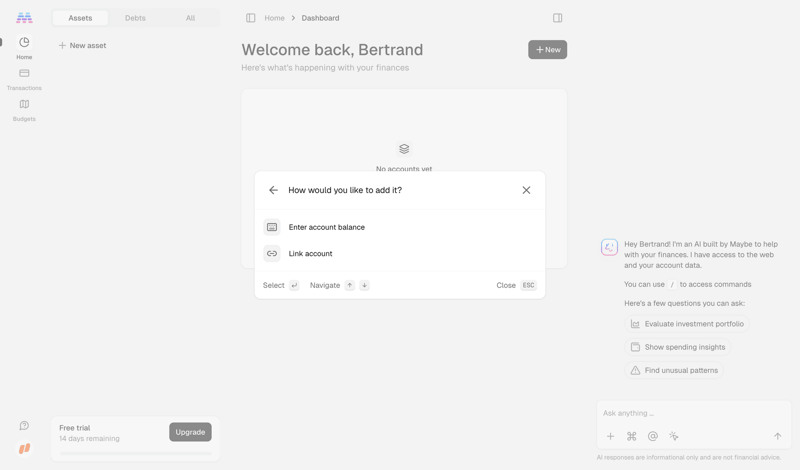Click the Link account chain icon
Screen dimensions: 800x470
(x=272, y=254)
